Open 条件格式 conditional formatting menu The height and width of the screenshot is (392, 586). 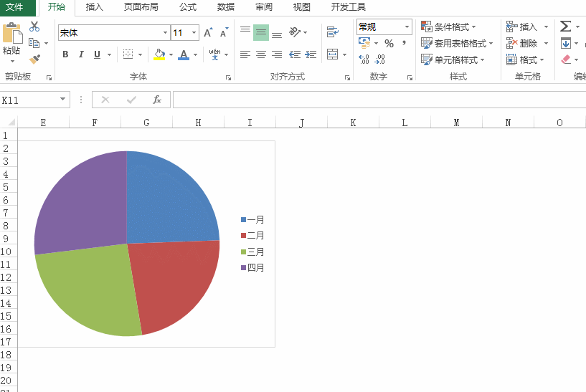pyautogui.click(x=448, y=27)
